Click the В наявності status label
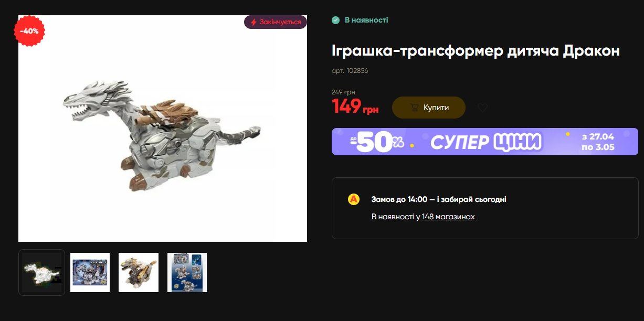 (x=366, y=20)
